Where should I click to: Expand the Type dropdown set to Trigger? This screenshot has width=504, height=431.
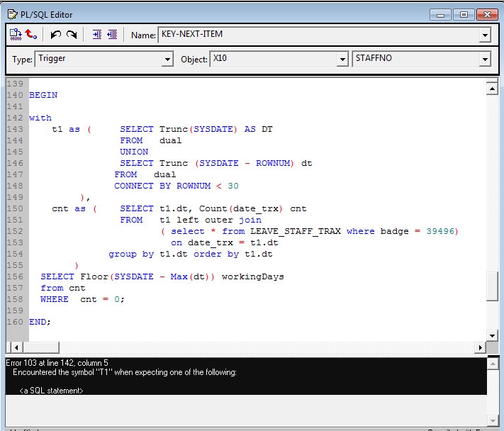(167, 60)
